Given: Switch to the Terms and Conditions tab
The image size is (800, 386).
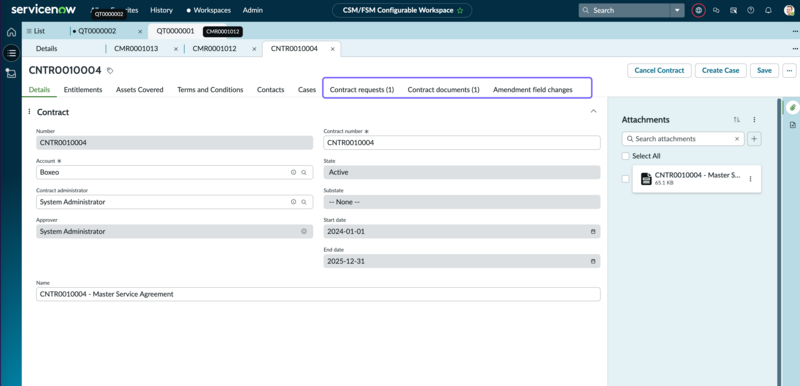Looking at the screenshot, I should pos(210,90).
